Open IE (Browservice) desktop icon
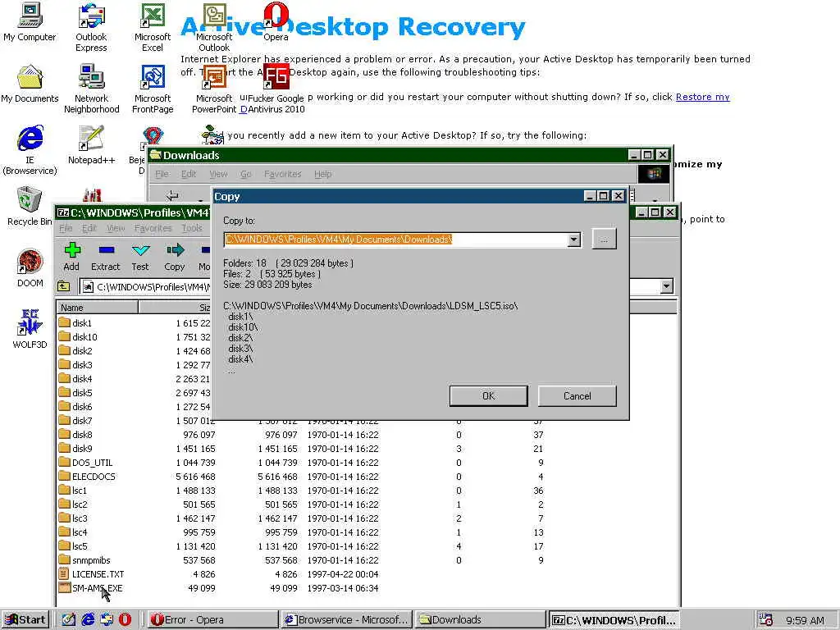Screen dimensions: 840x630 coord(30,150)
